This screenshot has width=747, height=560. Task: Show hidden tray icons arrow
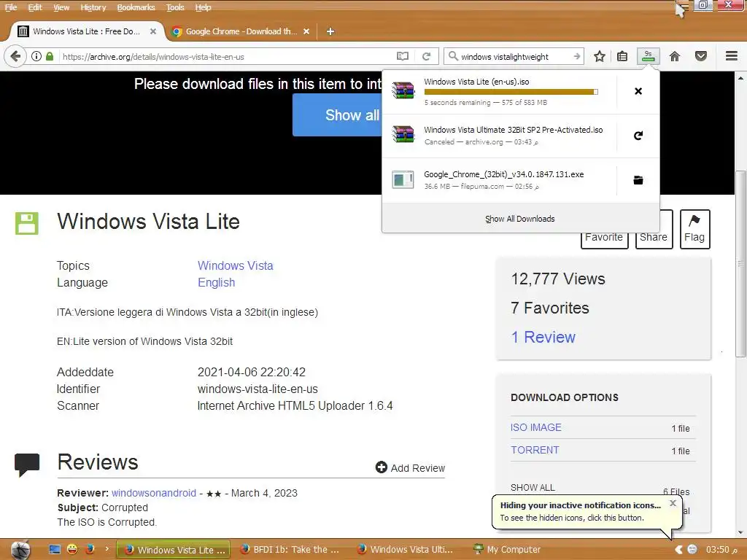(678, 550)
